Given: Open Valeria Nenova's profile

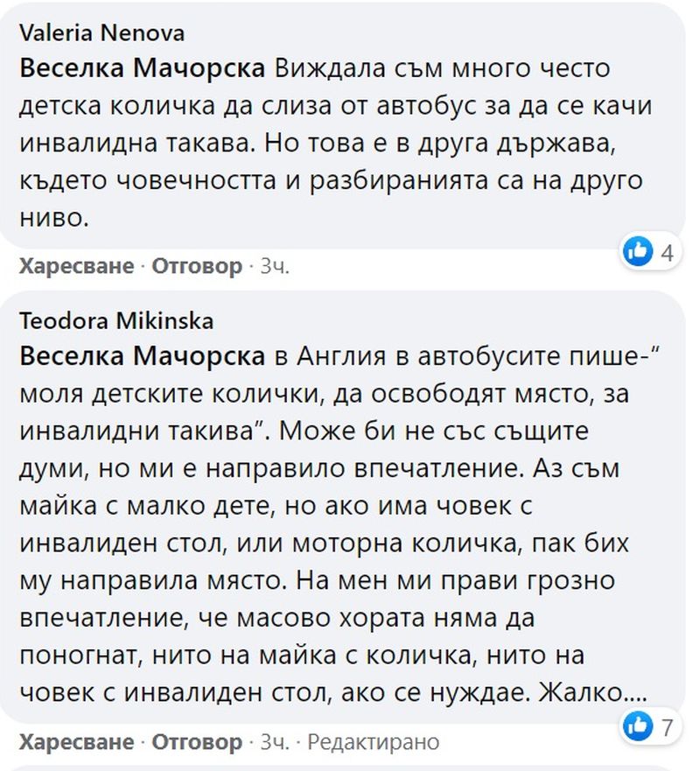Looking at the screenshot, I should (x=101, y=33).
